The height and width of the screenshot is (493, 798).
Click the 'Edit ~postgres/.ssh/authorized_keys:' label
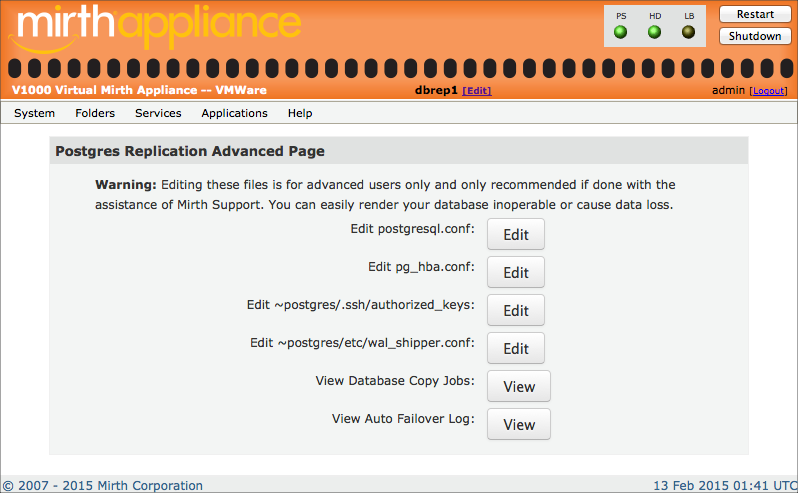[361, 305]
